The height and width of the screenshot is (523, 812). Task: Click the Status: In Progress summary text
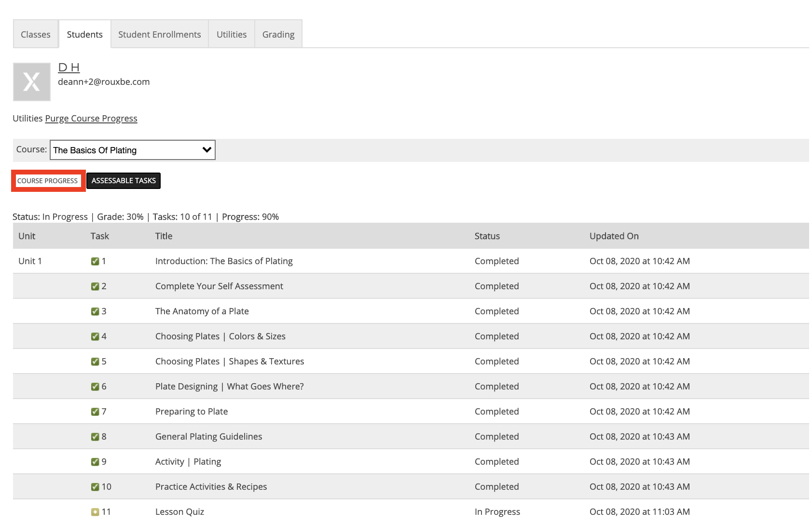(x=50, y=217)
